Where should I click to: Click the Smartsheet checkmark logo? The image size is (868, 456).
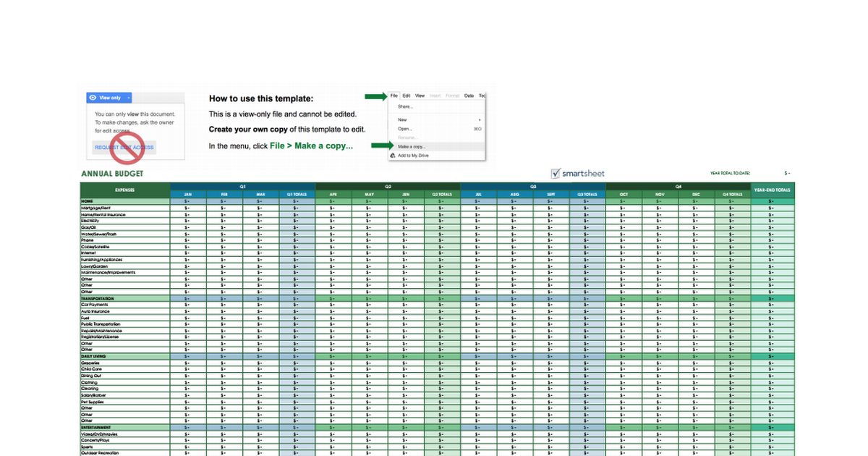point(556,173)
